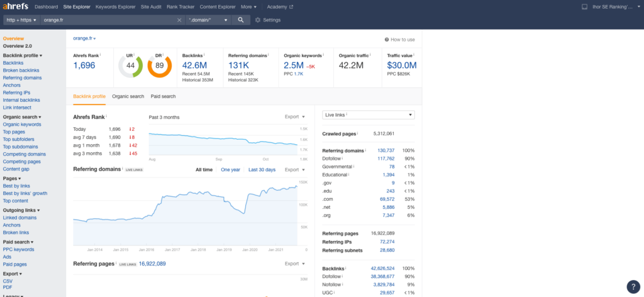The height and width of the screenshot is (297, 644).
Task: Click the 42.6M Backlinks figure
Action: click(x=194, y=65)
